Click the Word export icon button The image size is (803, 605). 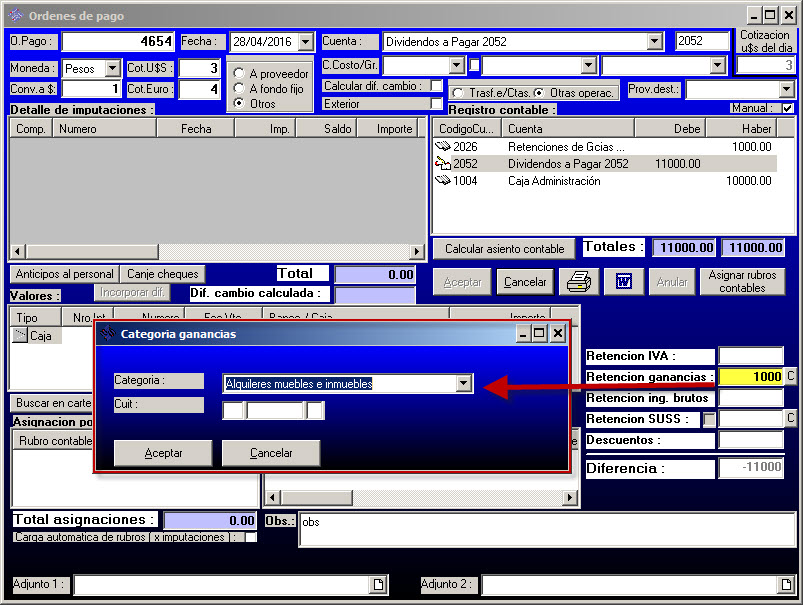(623, 282)
